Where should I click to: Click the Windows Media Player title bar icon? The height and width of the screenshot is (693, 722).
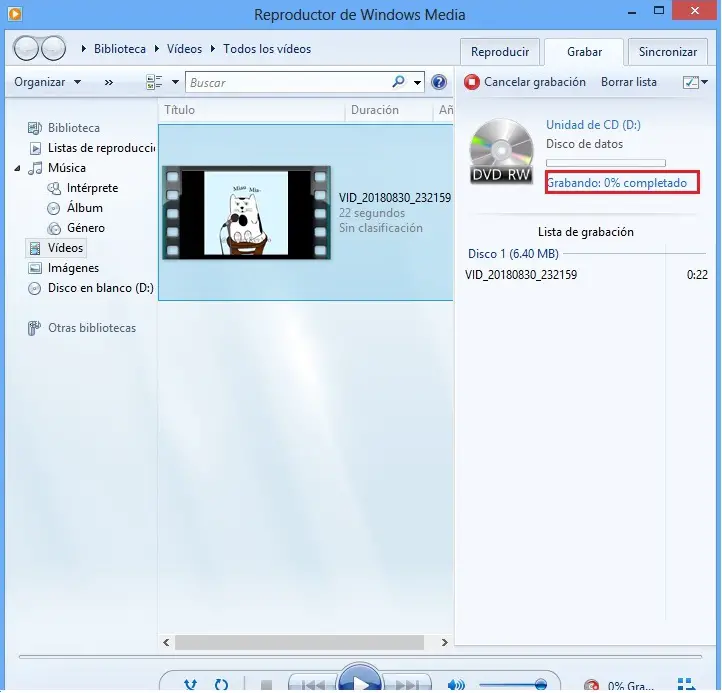15,14
